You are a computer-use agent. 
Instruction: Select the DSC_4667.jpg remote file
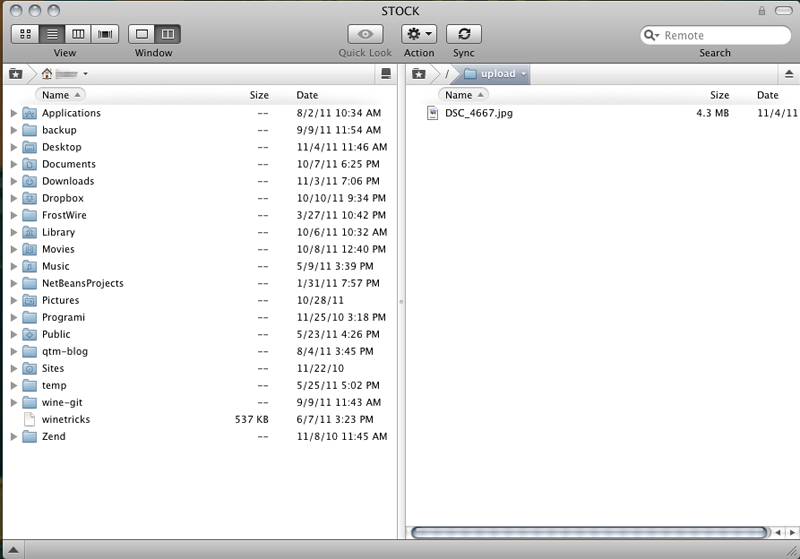(478, 113)
